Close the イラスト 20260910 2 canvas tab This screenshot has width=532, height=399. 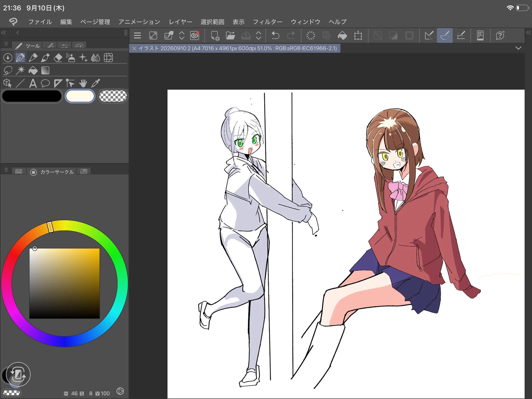pos(134,48)
